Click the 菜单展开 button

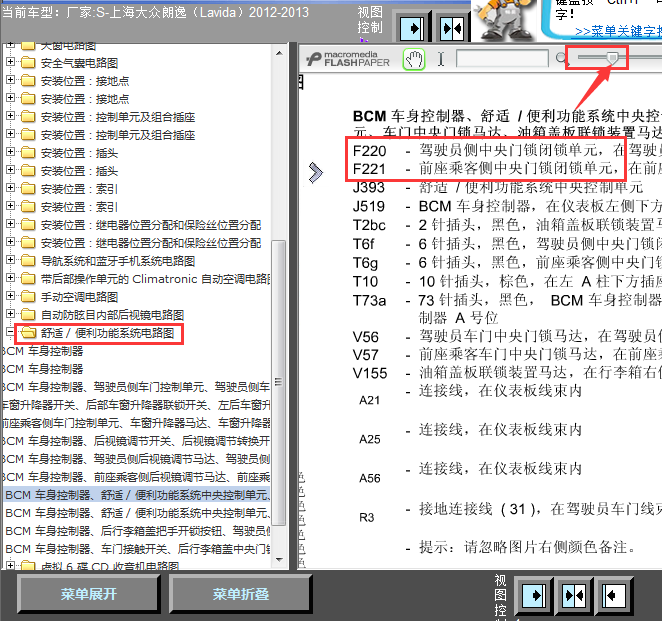pos(89,594)
